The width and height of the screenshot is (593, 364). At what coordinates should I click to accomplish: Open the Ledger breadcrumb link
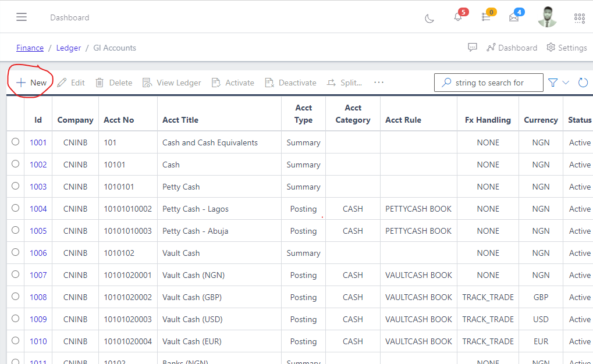coord(69,48)
